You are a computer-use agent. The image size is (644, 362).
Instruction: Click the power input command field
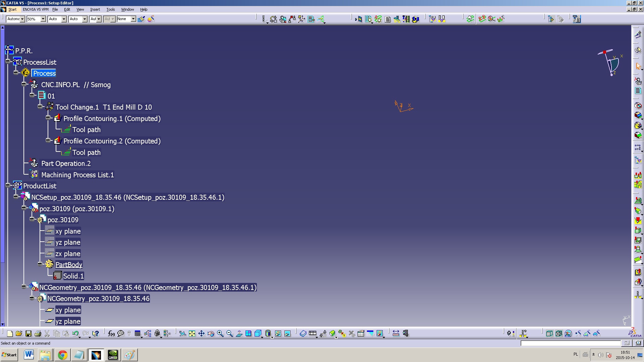coord(571,343)
